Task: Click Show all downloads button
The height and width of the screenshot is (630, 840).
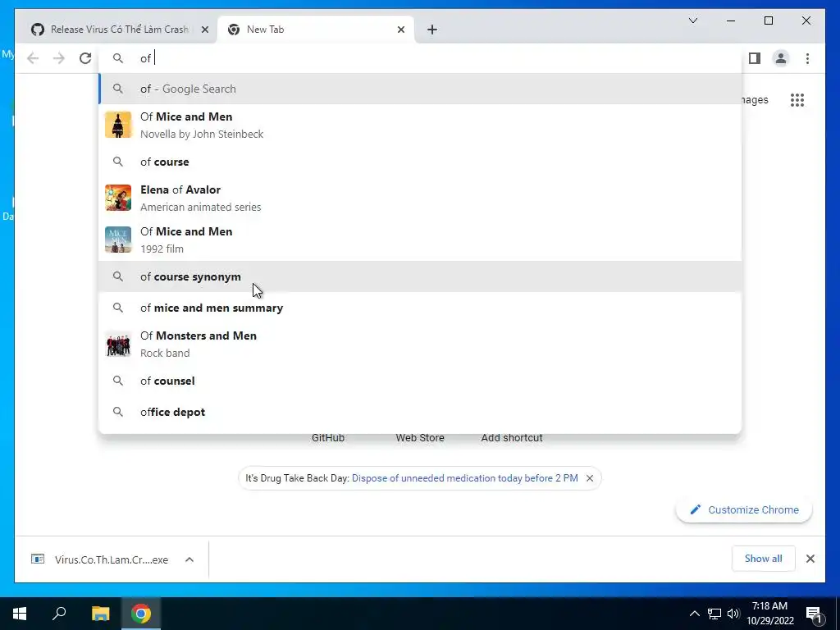Action: 763,559
